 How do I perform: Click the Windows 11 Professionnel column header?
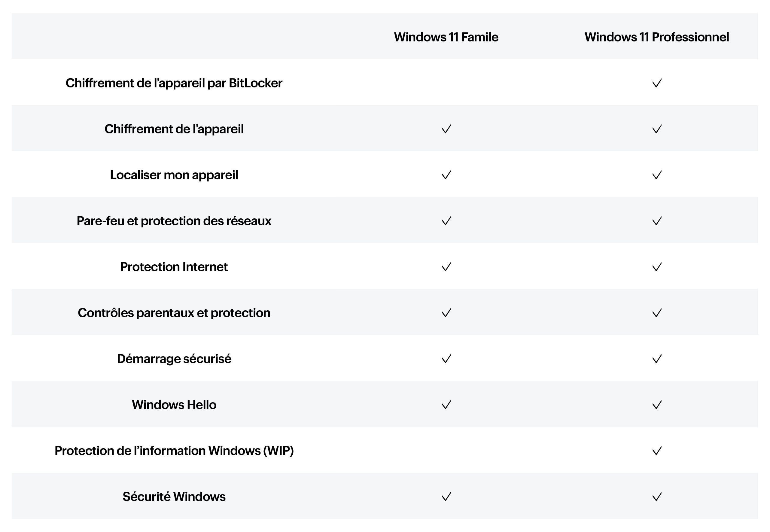point(657,37)
